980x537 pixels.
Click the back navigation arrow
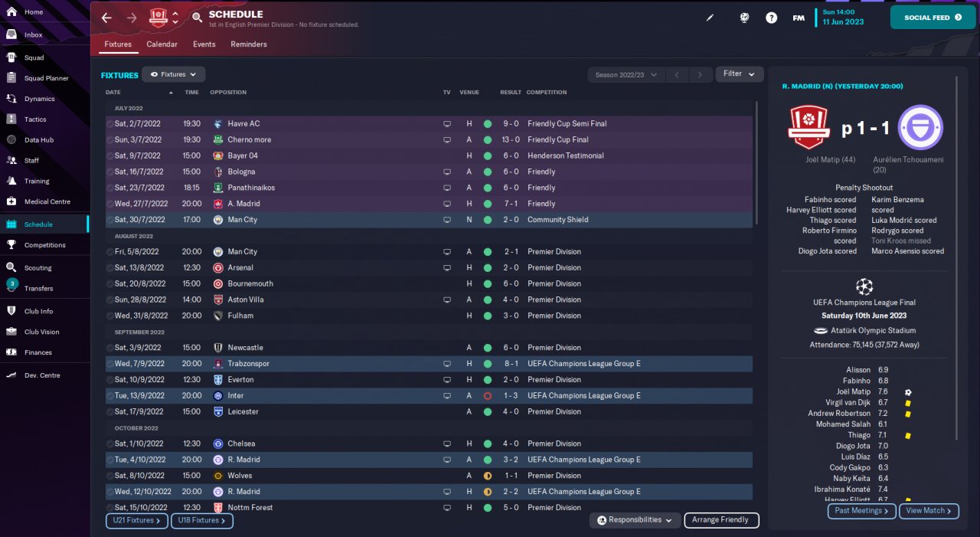tap(106, 18)
